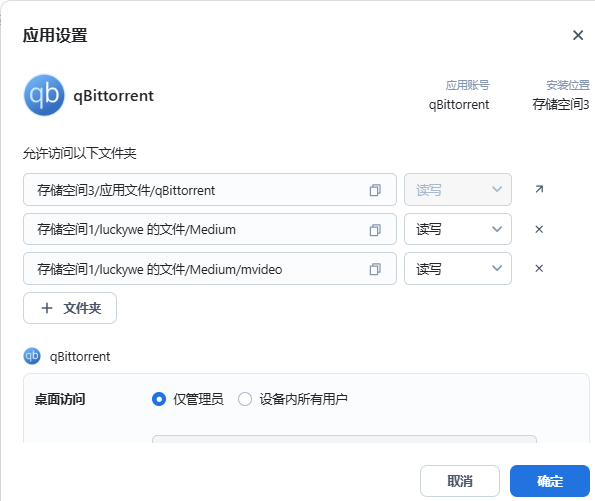Add a folder with the + 文件夹 button
Viewport: 595px width, 501px height.
coord(70,308)
